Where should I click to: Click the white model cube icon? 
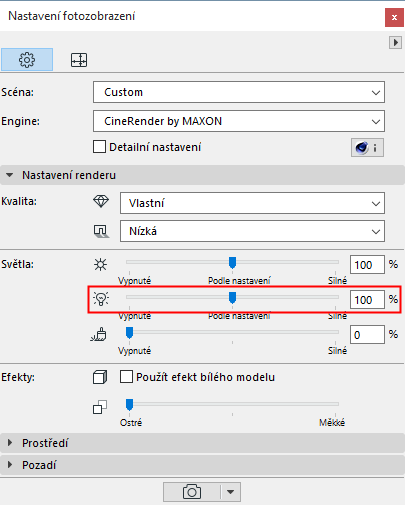tap(100, 377)
